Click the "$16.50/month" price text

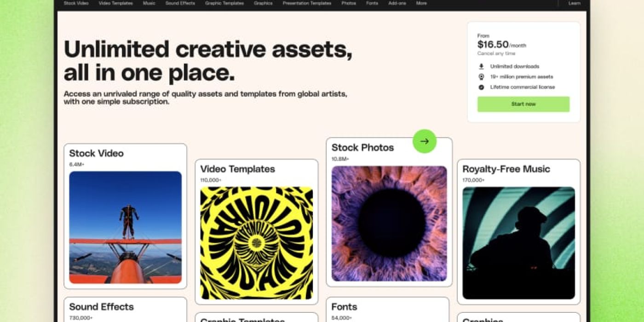pyautogui.click(x=502, y=45)
